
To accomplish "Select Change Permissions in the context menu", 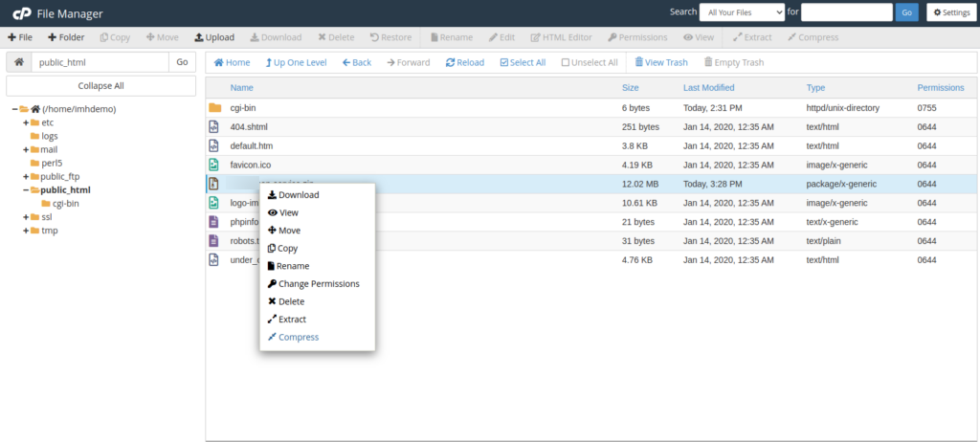I will pos(318,284).
